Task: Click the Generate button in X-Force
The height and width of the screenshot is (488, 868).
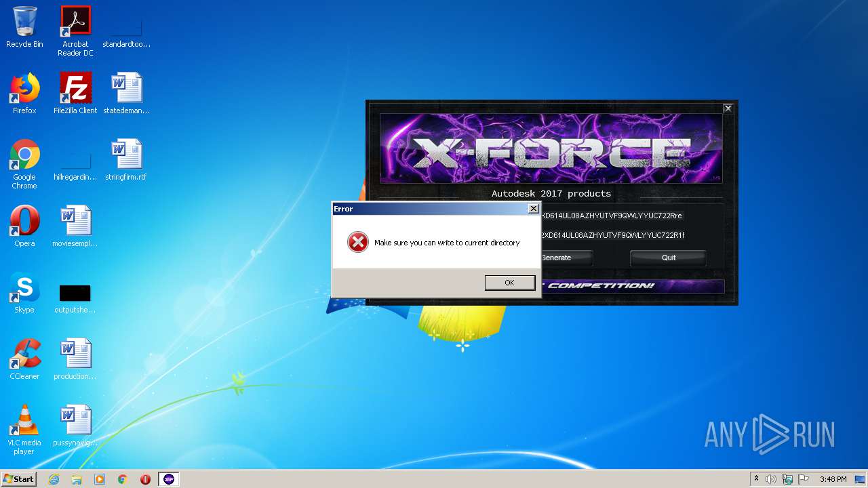Action: coord(566,258)
